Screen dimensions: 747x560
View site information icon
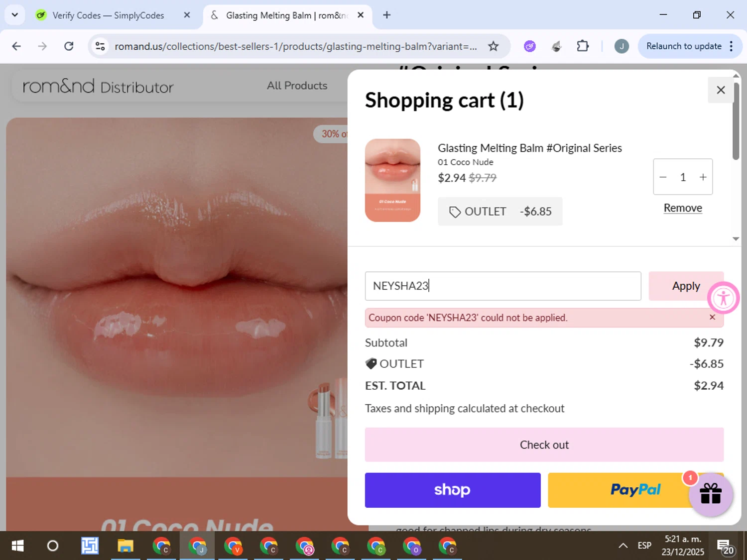click(100, 46)
